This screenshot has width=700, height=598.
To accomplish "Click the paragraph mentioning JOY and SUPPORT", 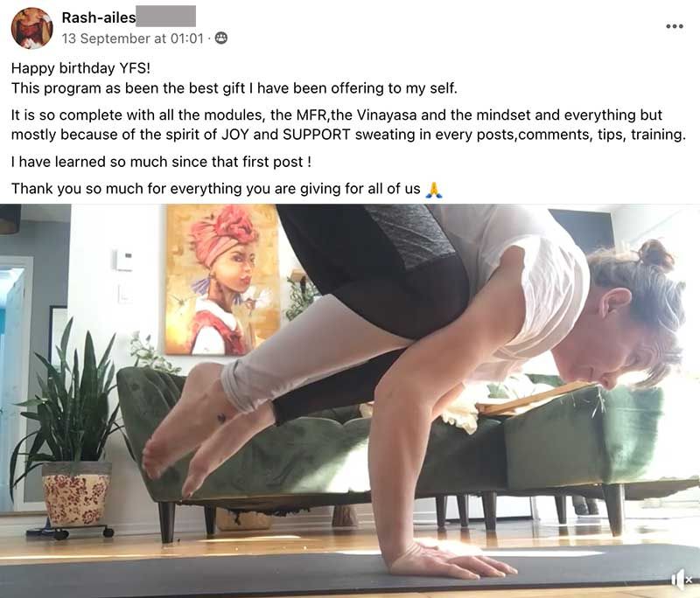I will tap(348, 125).
